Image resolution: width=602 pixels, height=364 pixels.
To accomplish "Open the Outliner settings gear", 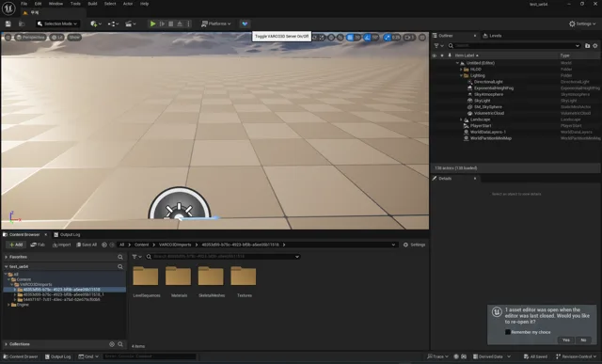I will (x=595, y=46).
